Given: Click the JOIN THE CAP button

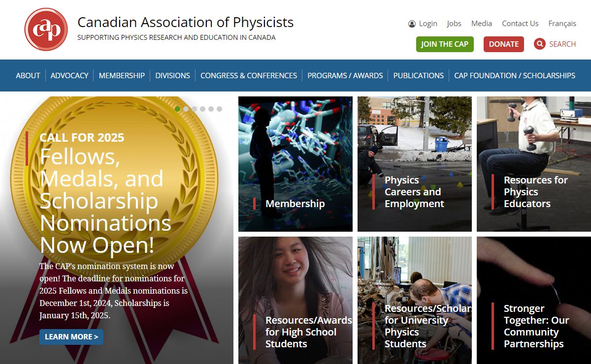Looking at the screenshot, I should click(445, 44).
